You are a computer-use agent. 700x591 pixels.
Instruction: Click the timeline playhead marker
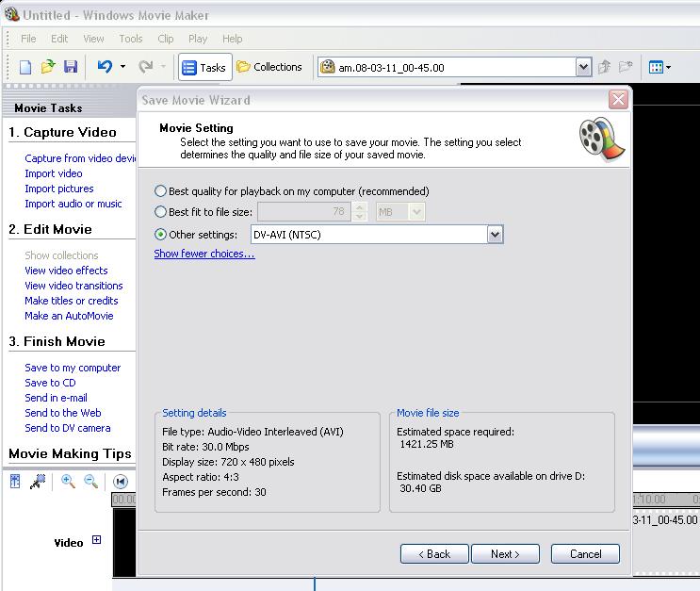(x=315, y=583)
